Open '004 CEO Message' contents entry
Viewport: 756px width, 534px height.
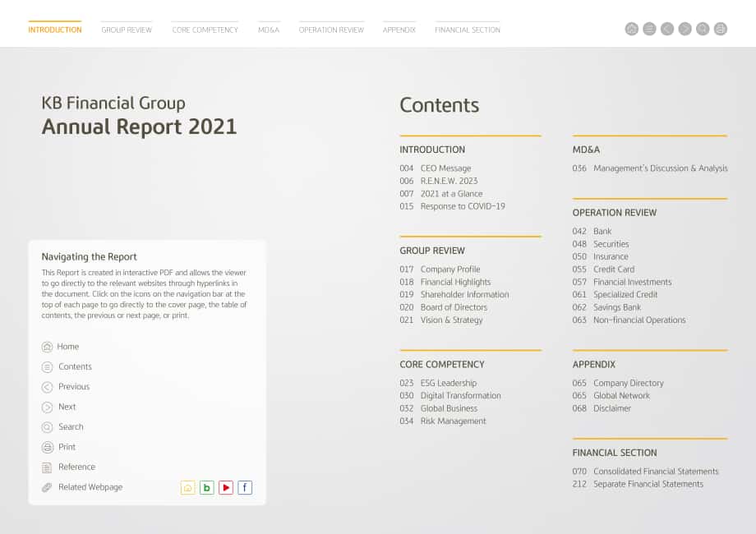(x=436, y=168)
